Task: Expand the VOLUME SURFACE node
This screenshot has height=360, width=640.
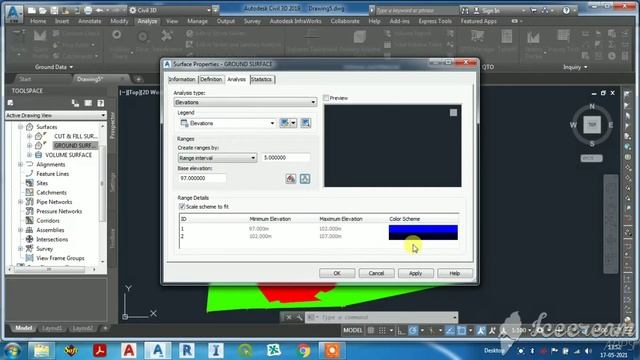Action: pos(29,155)
